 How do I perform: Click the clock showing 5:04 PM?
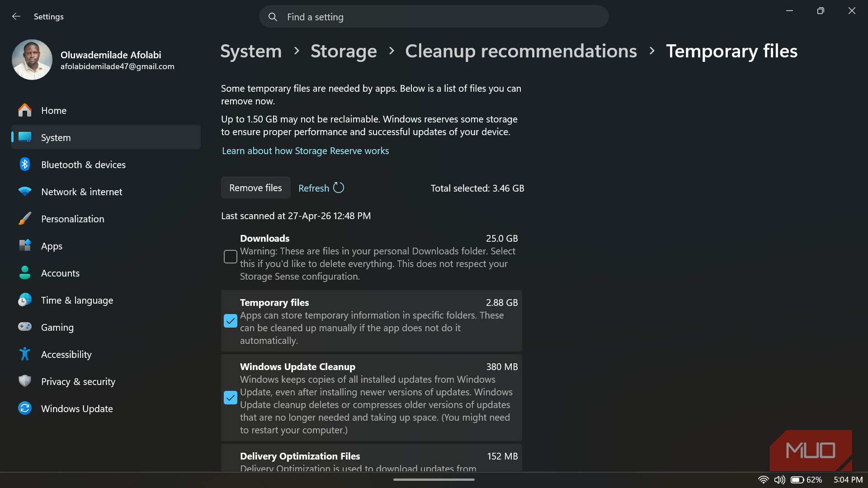848,480
